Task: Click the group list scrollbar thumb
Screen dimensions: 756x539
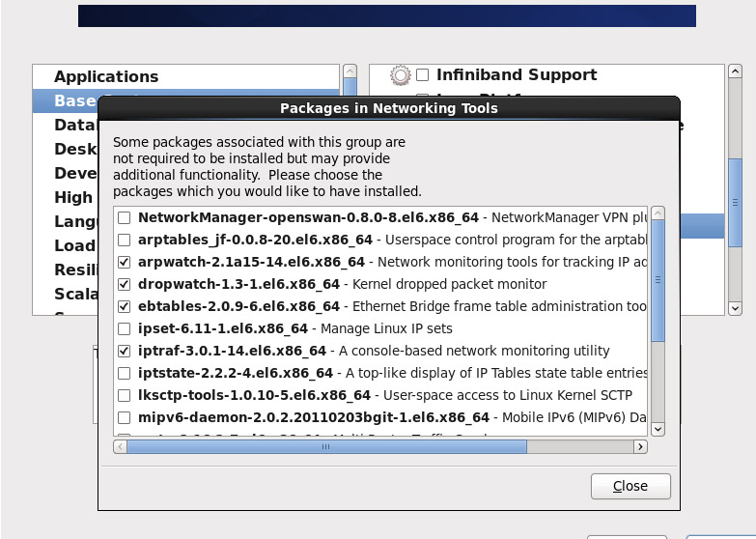Action: 735,203
